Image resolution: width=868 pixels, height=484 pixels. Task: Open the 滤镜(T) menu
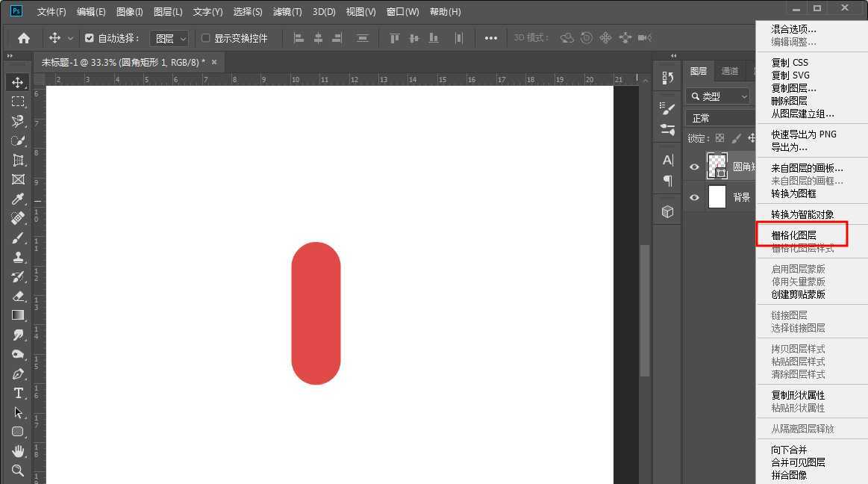coord(287,12)
